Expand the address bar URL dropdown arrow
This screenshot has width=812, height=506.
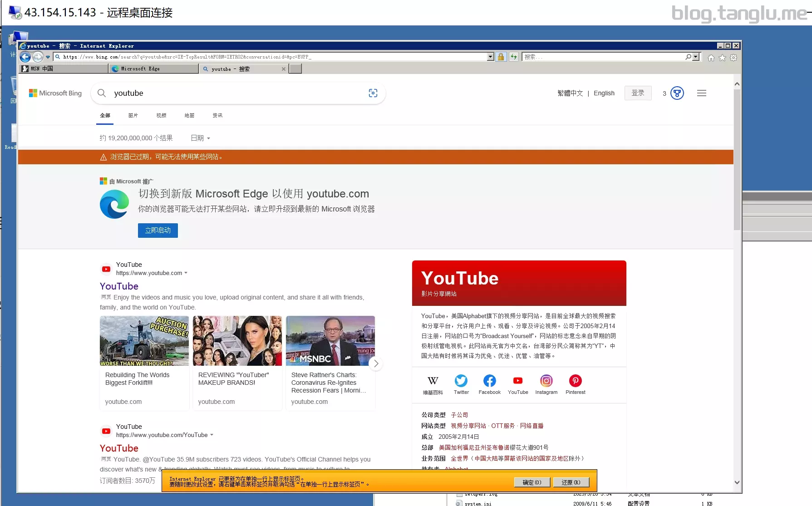[490, 57]
